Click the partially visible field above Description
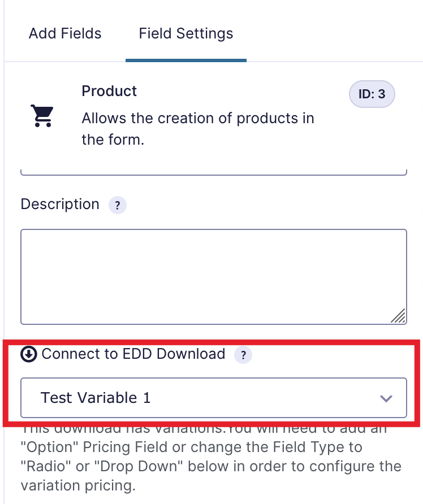Image resolution: width=423 pixels, height=504 pixels. pos(213,172)
